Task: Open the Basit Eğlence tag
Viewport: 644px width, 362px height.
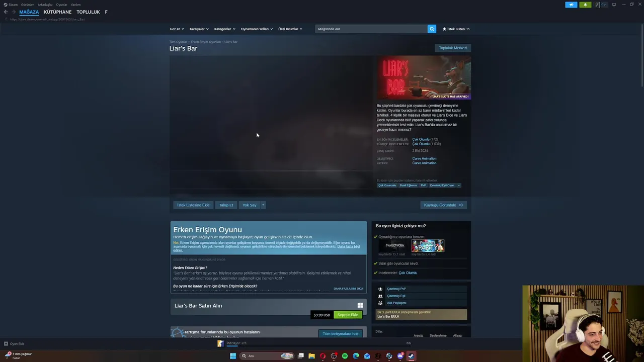Action: [408, 186]
